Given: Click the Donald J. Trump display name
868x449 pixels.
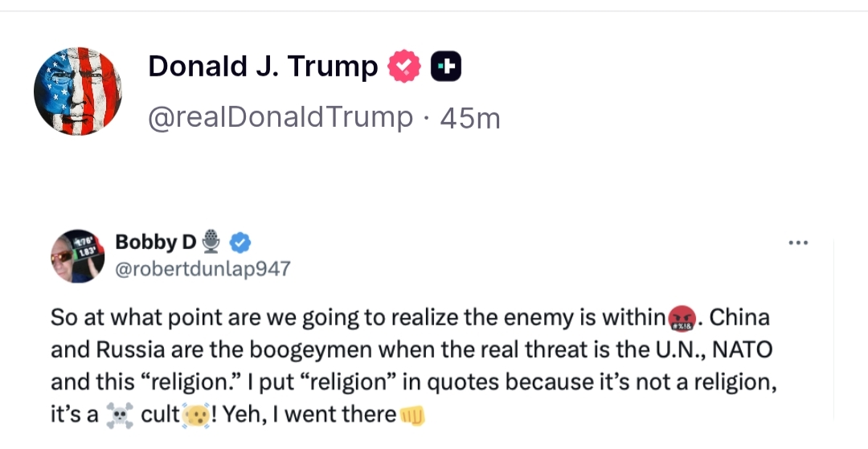Looking at the screenshot, I should click(x=263, y=67).
